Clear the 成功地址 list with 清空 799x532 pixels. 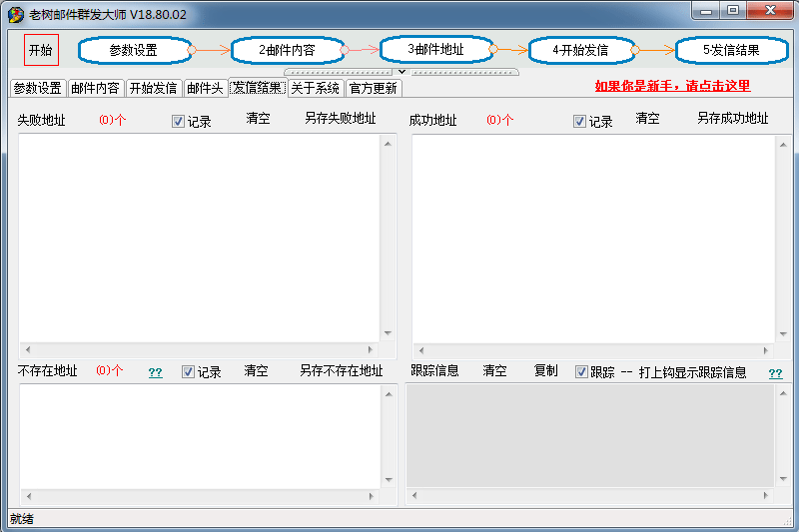(x=647, y=119)
